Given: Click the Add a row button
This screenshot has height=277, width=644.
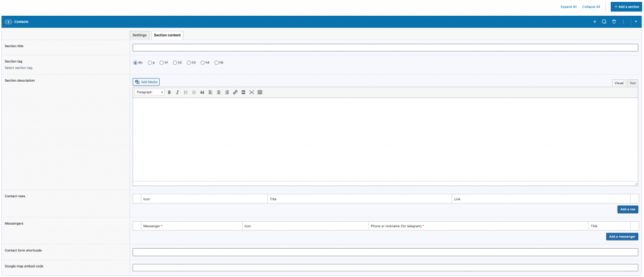Looking at the screenshot, I should pos(628,209).
